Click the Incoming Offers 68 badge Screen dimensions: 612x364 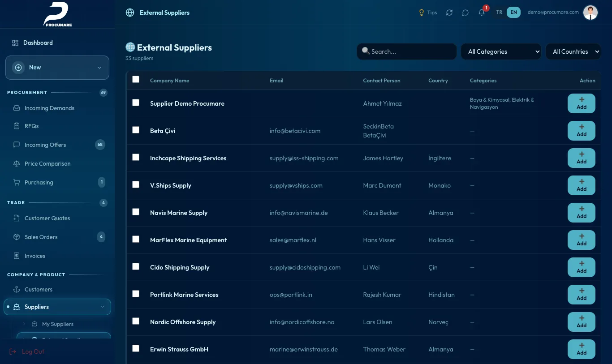(x=100, y=145)
